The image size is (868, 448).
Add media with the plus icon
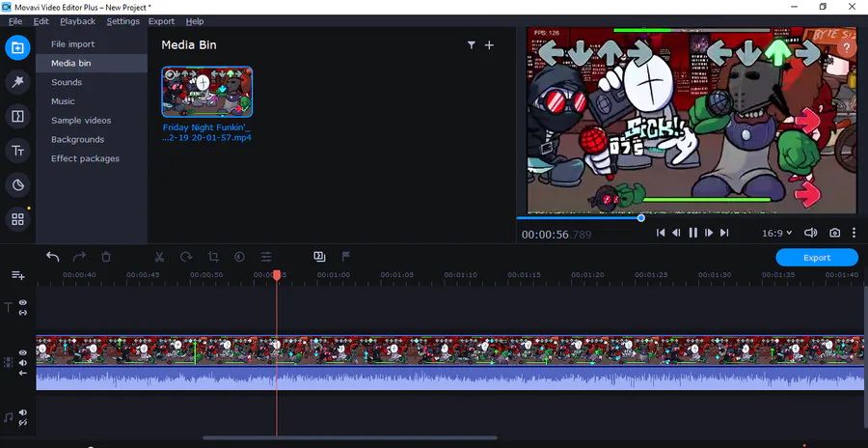[489, 45]
